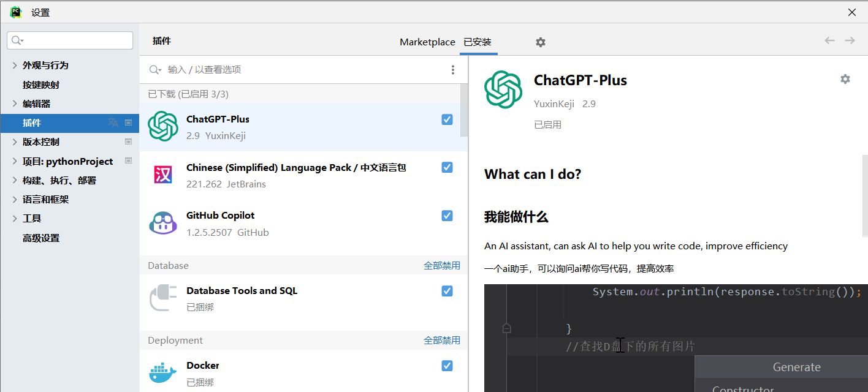
Task: Expand the 构建、执行、部署 section
Action: click(15, 180)
